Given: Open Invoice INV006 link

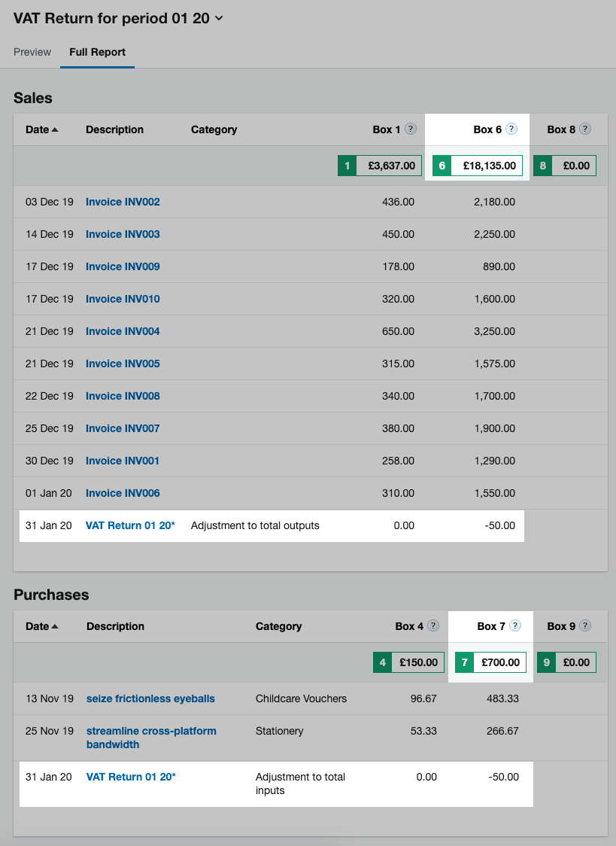Looking at the screenshot, I should pyautogui.click(x=123, y=493).
